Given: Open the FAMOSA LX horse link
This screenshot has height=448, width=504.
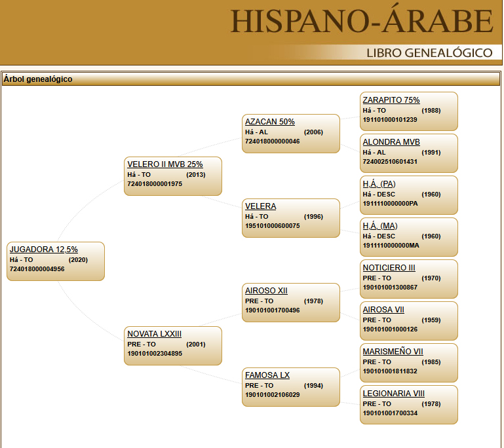Looking at the screenshot, I should click(x=267, y=375).
